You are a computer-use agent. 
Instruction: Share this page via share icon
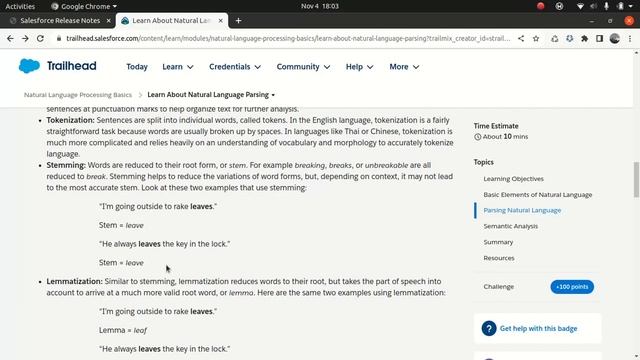click(521, 38)
